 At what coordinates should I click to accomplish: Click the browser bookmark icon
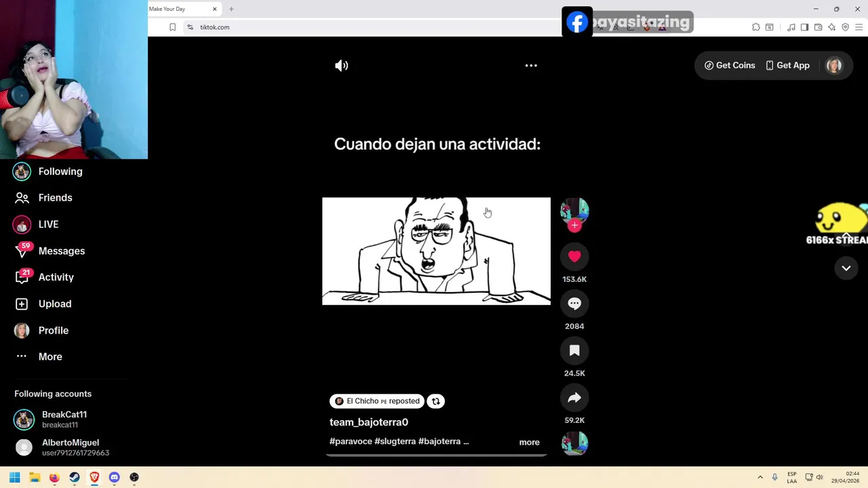pos(172,27)
